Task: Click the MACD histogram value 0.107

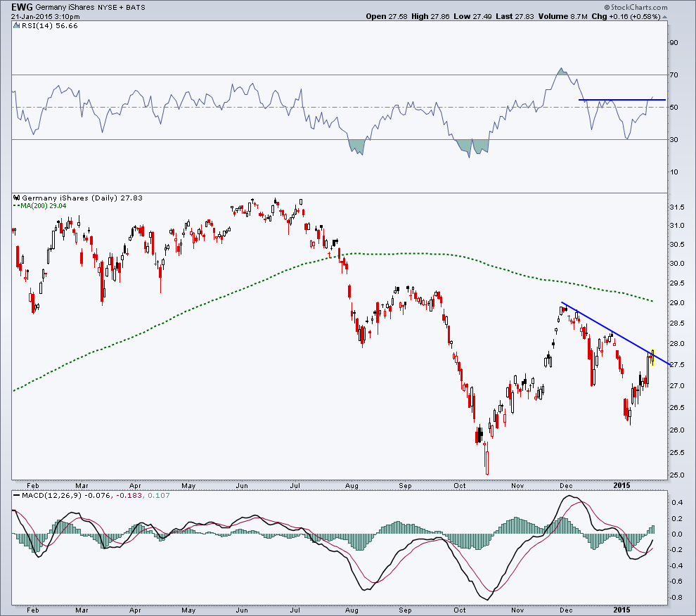Action: (x=159, y=496)
